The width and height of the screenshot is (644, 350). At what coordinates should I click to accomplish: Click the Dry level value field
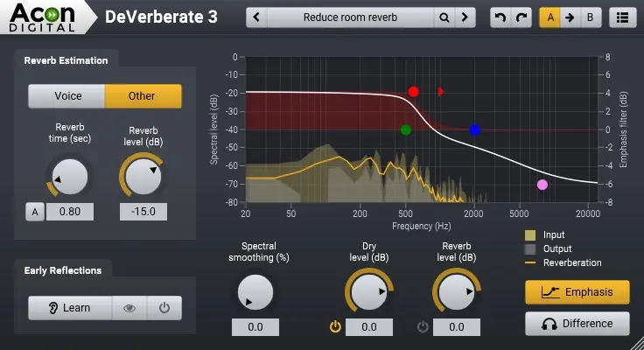(369, 327)
